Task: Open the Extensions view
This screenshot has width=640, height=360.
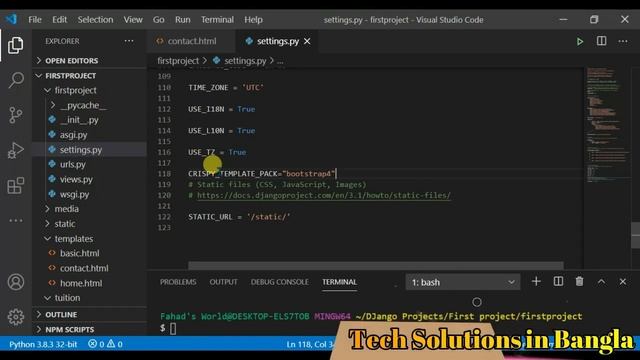Action: click(x=16, y=186)
